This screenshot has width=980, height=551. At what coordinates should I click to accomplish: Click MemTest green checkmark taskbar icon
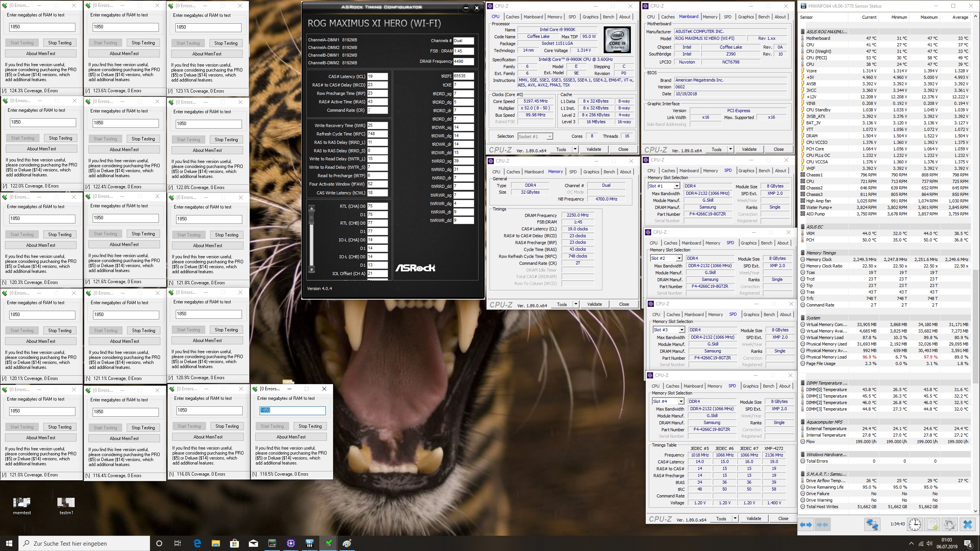click(x=328, y=543)
